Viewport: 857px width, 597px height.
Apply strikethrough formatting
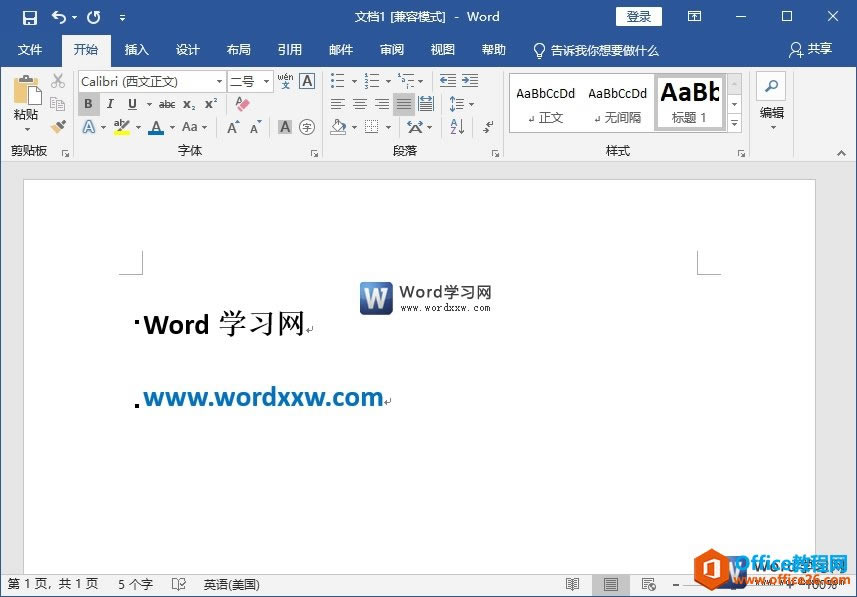coord(167,104)
